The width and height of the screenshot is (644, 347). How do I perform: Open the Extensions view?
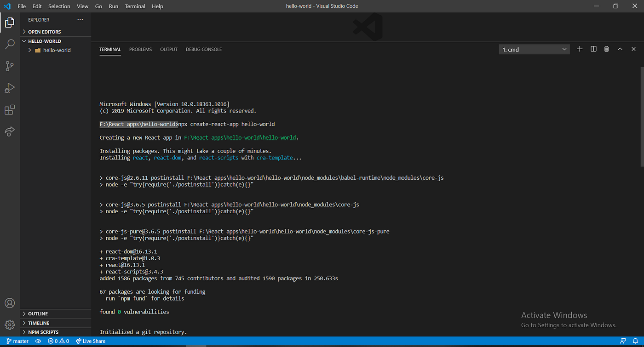click(x=9, y=109)
